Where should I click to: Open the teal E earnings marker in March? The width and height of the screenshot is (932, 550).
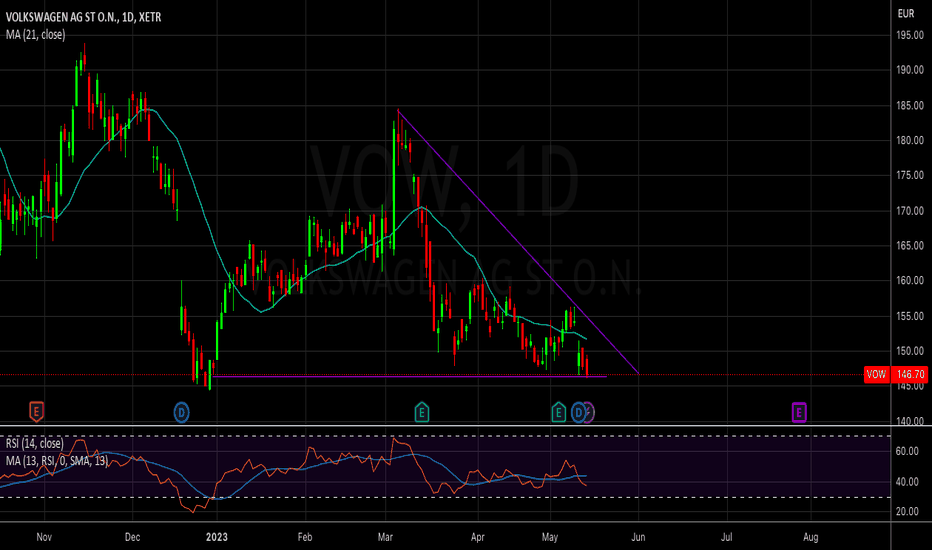click(x=421, y=411)
